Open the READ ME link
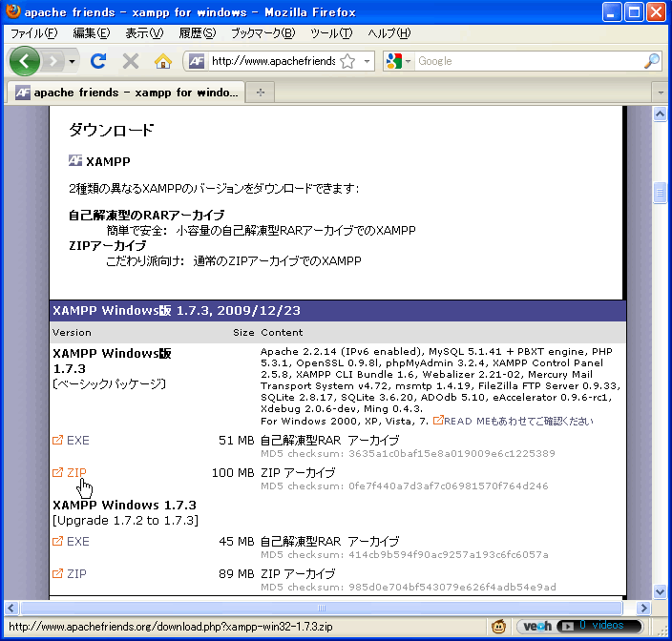 pos(518,422)
